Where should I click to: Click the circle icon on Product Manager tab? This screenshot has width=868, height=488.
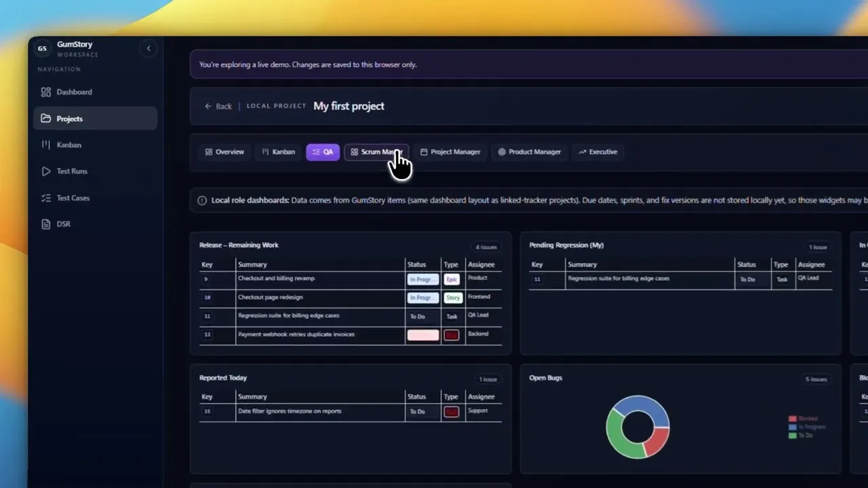(502, 152)
